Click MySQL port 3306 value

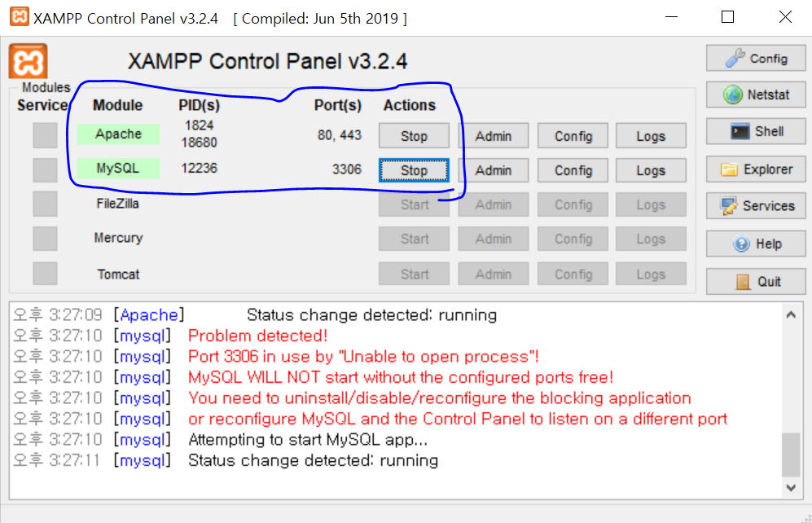[346, 169]
